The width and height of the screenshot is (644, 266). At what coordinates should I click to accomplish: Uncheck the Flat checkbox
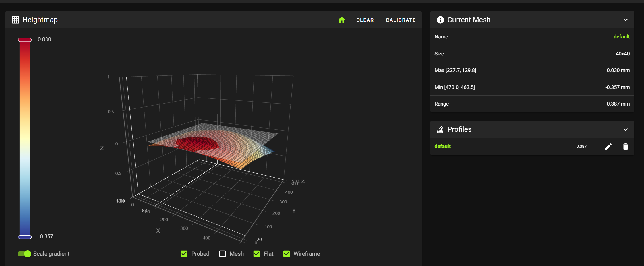(257, 254)
